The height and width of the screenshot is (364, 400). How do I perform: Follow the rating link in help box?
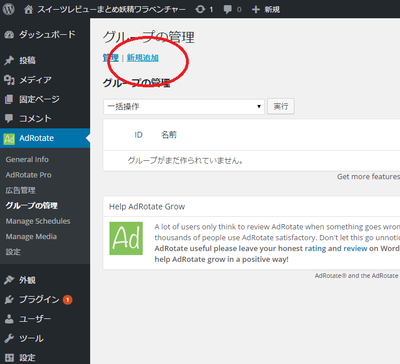click(x=315, y=249)
